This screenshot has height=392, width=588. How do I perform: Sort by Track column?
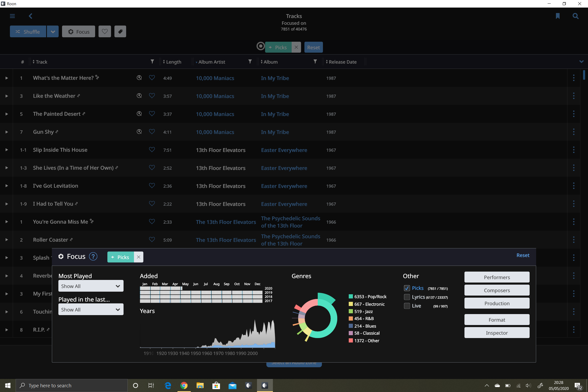coord(40,62)
